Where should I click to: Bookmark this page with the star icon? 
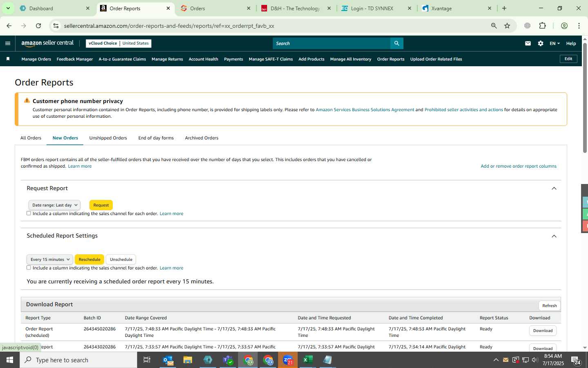(x=507, y=26)
